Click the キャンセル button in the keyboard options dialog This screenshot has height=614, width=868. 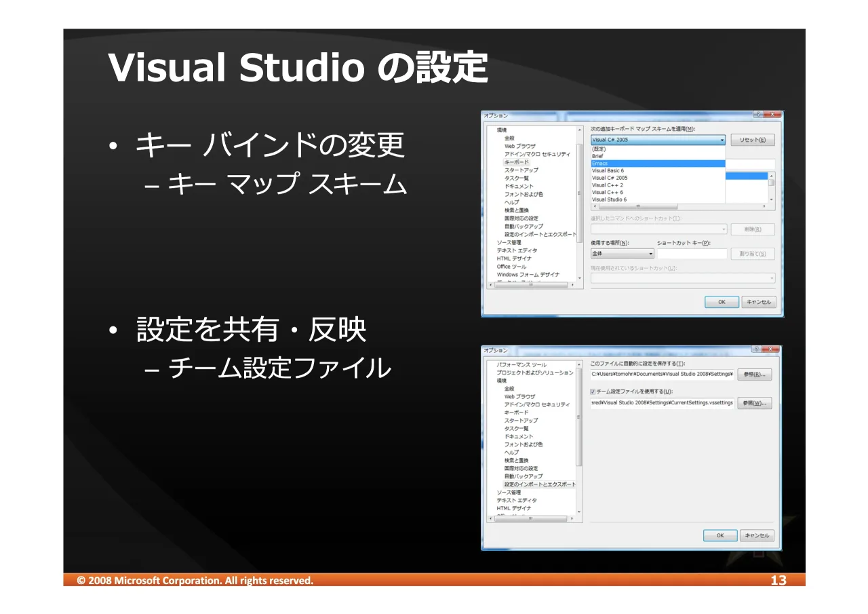(758, 302)
